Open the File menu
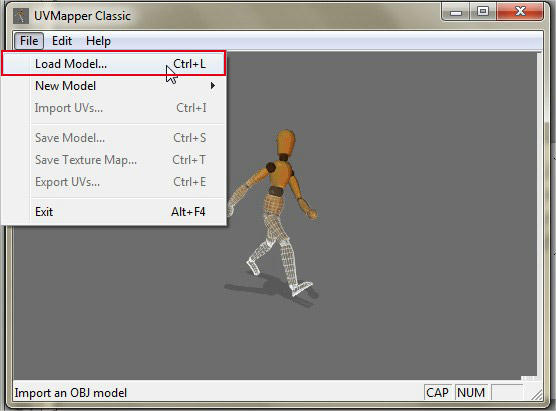 click(x=29, y=41)
